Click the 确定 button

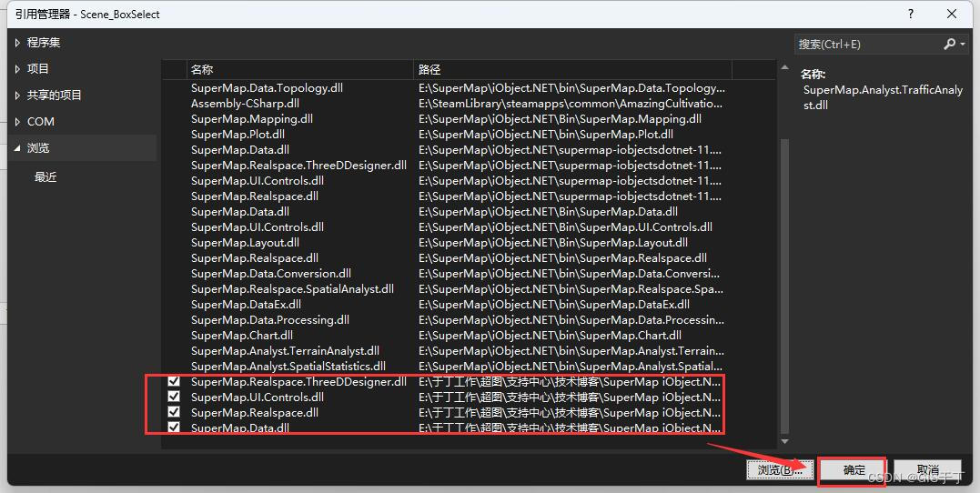854,470
